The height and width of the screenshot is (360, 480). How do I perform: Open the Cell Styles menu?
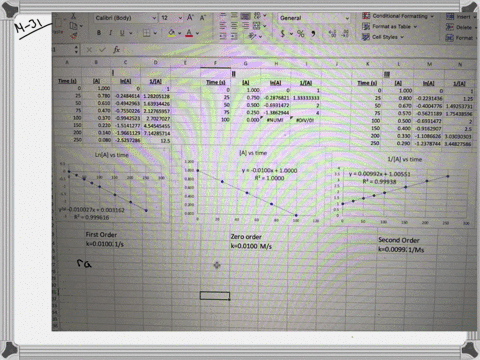[383, 37]
